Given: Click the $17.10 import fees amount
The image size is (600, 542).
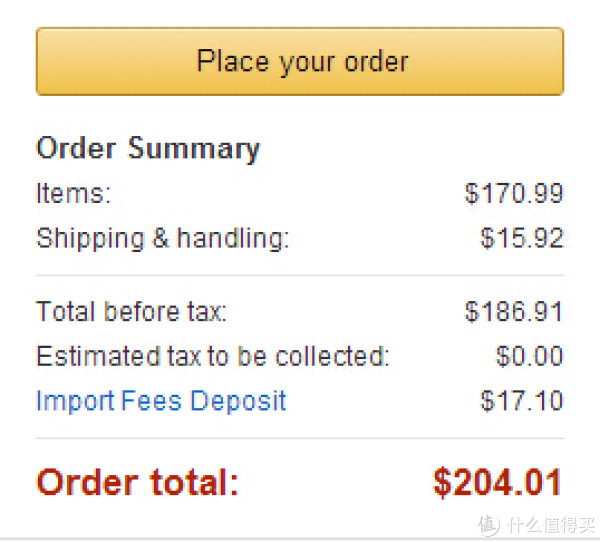Looking at the screenshot, I should tap(522, 401).
